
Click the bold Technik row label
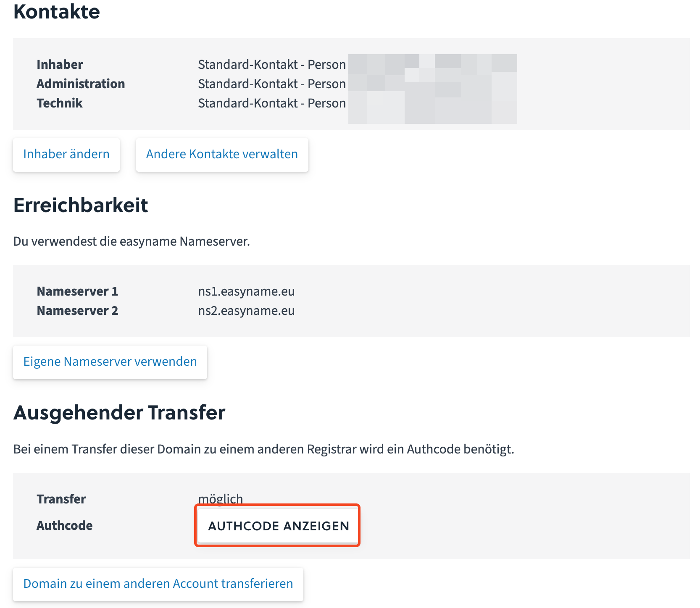click(60, 103)
